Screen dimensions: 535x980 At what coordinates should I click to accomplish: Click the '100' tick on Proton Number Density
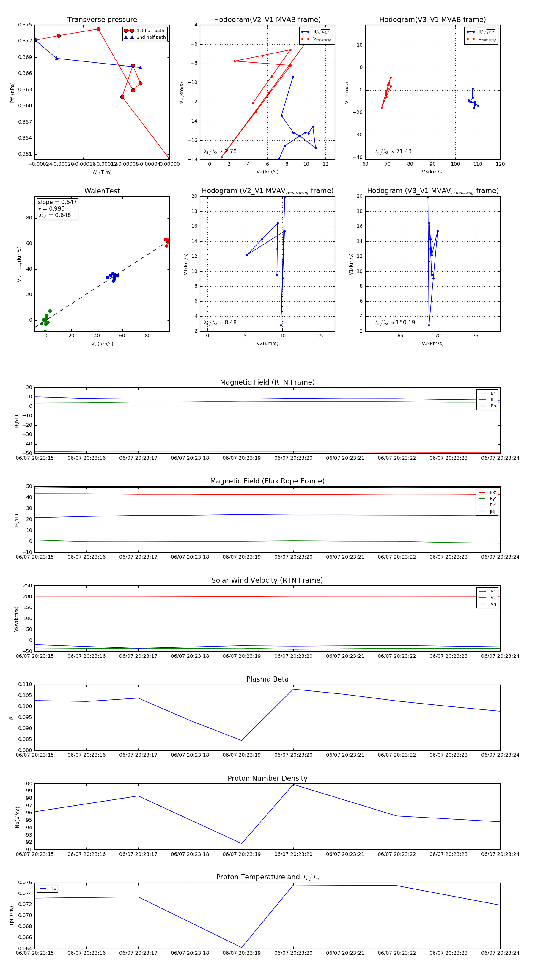pos(28,784)
